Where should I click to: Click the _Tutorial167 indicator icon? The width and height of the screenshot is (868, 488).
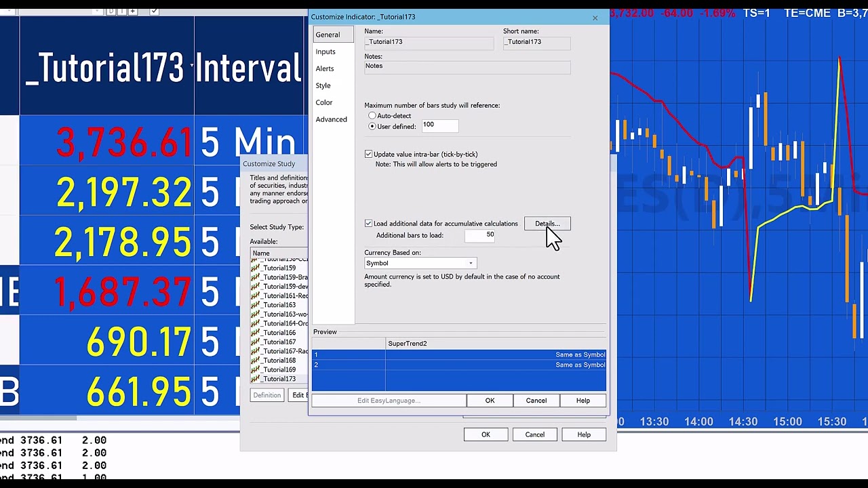tap(255, 342)
